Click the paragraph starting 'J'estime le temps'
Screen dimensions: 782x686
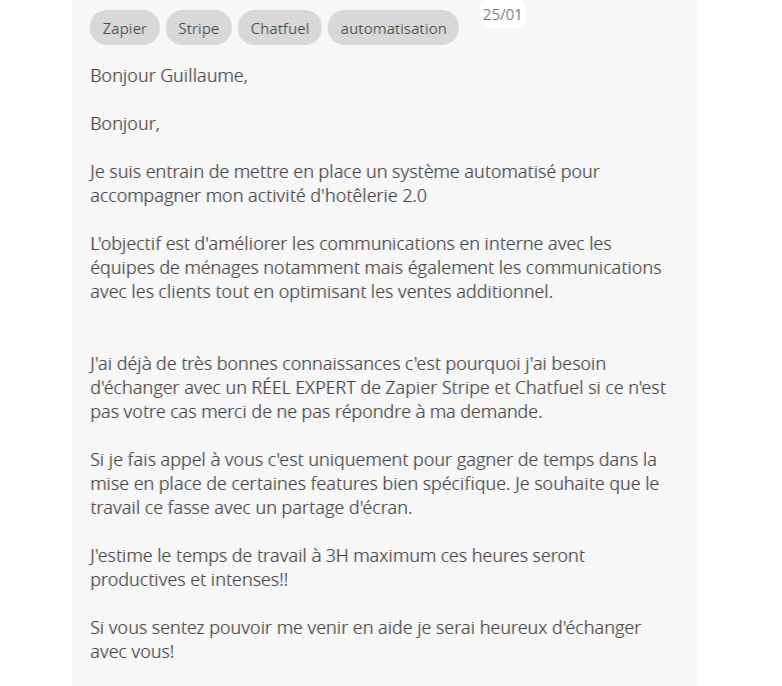click(337, 567)
